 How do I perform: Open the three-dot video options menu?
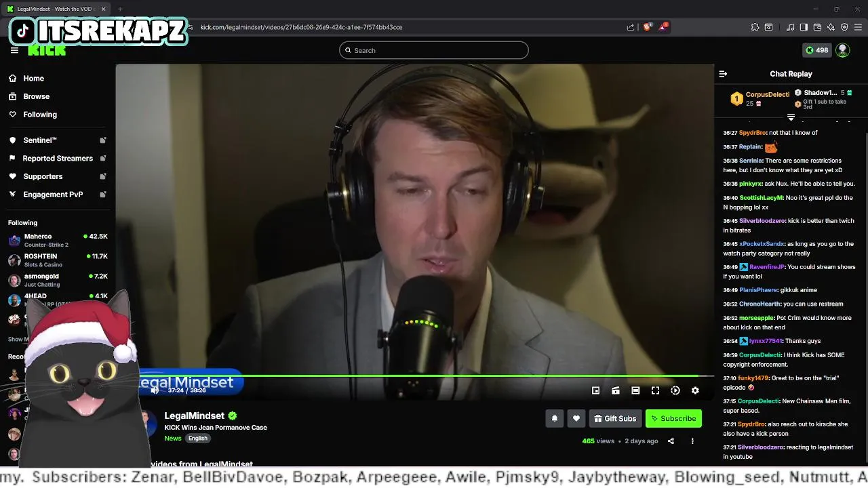[x=692, y=441]
